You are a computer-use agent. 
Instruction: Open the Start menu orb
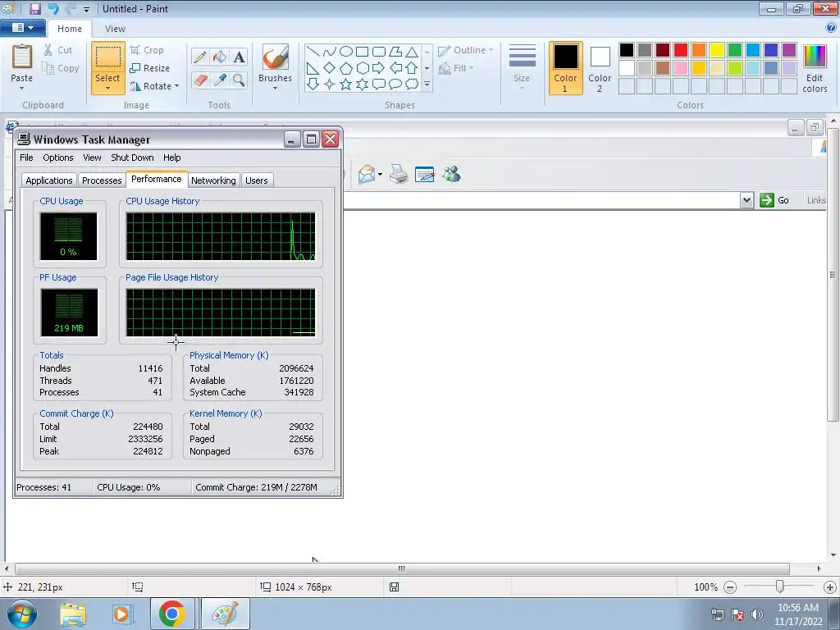[22, 614]
